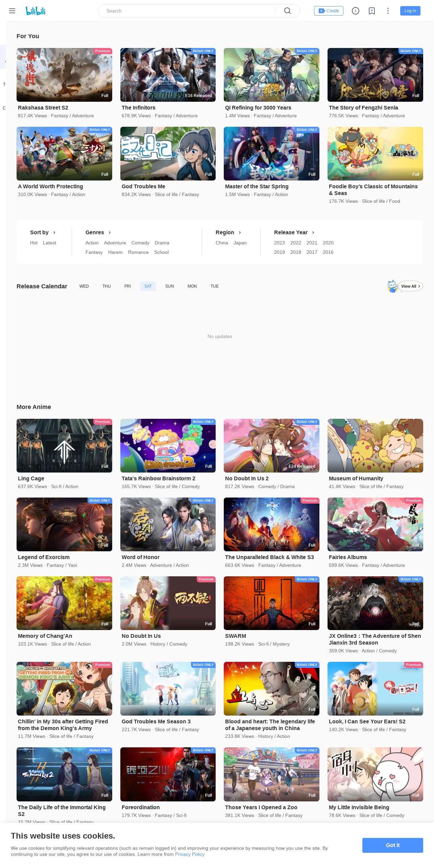Image resolution: width=434 pixels, height=868 pixels.
Task: Open The Unparalleled Black & White S3 thumbnail
Action: click(271, 524)
